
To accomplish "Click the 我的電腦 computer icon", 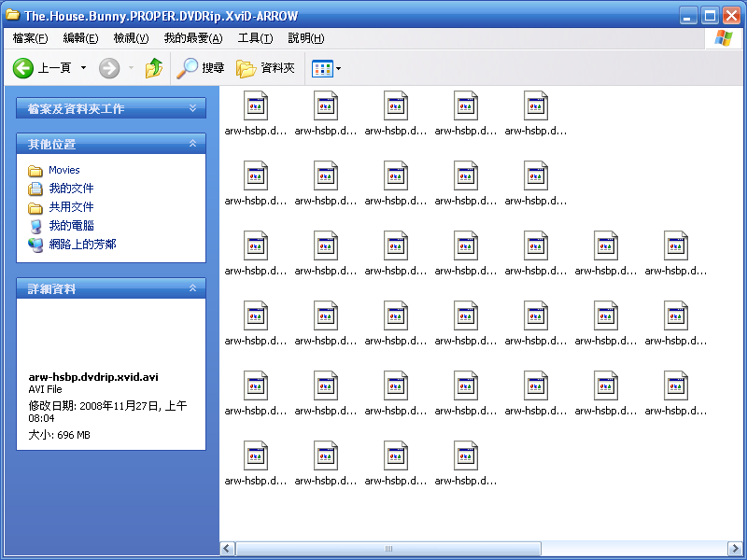I will pos(35,226).
